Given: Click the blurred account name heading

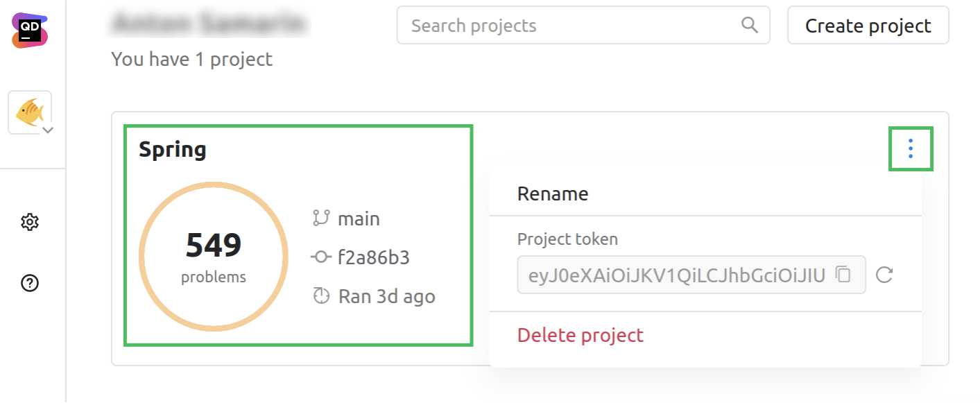Looking at the screenshot, I should coord(210,24).
